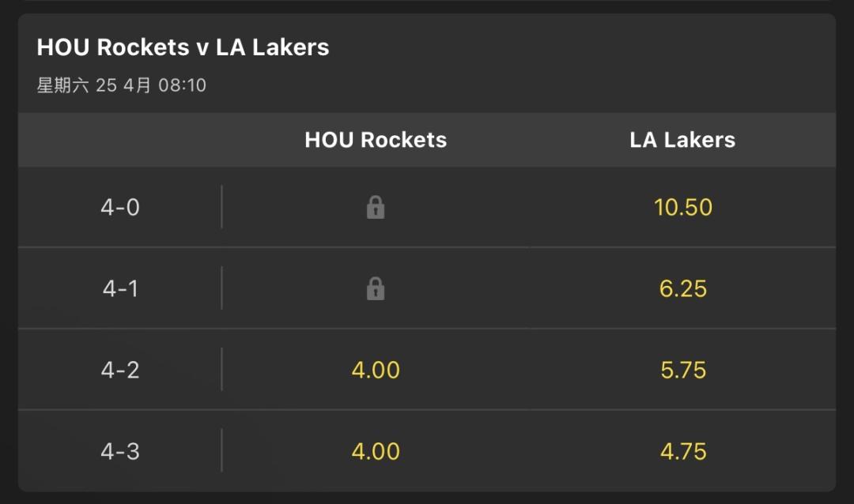This screenshot has height=504, width=854.
Task: Select the 4-1 series score row label
Action: pos(120,289)
